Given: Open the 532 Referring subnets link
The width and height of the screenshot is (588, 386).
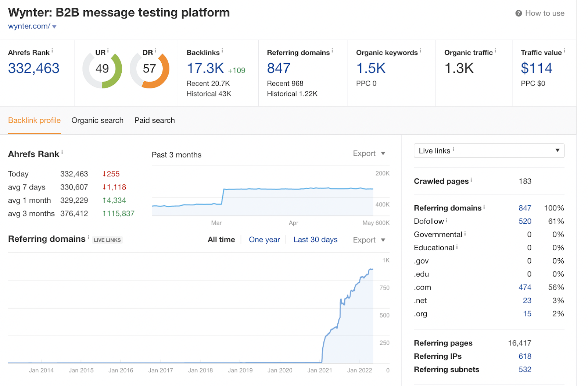Looking at the screenshot, I should click(x=525, y=369).
